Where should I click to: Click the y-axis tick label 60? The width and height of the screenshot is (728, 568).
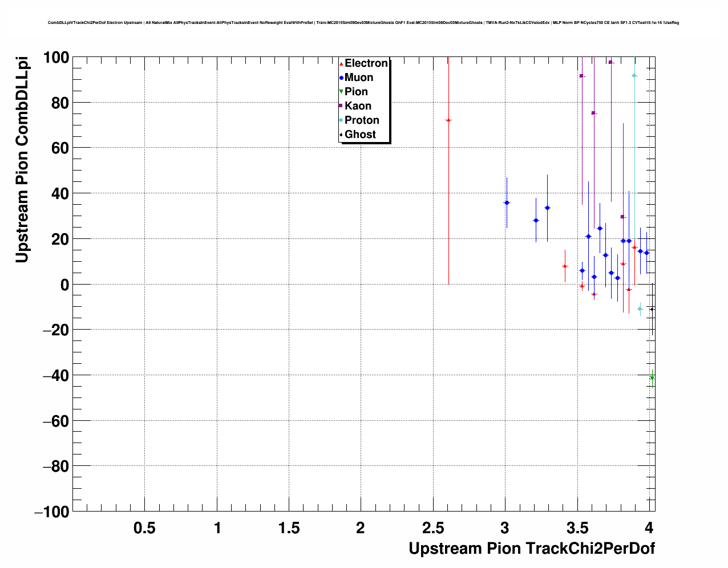pos(61,148)
